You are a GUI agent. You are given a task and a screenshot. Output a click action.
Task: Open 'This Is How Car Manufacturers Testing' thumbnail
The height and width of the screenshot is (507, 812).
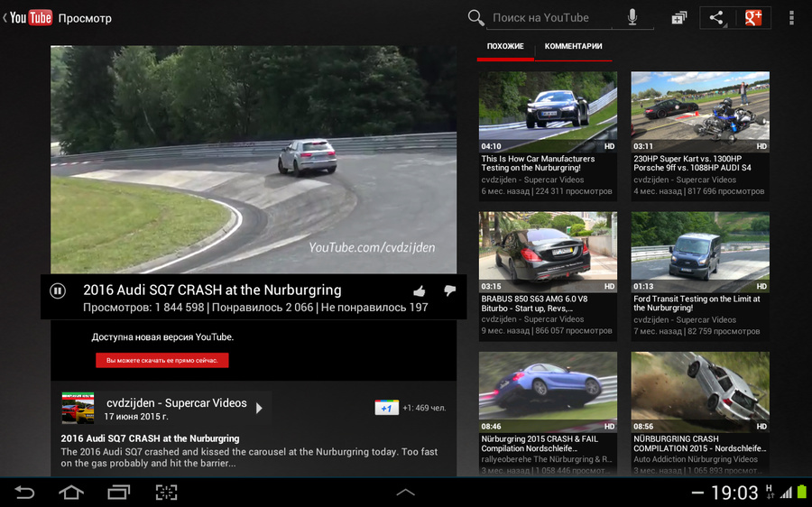point(548,111)
